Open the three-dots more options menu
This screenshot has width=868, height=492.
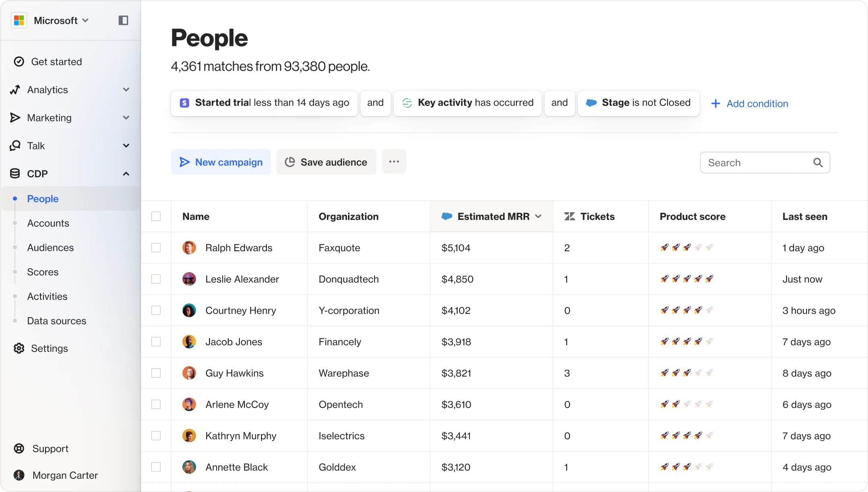(x=394, y=162)
